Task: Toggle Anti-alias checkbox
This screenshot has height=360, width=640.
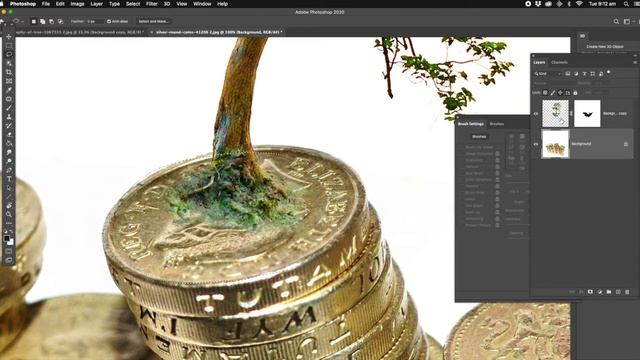Action: (x=109, y=21)
